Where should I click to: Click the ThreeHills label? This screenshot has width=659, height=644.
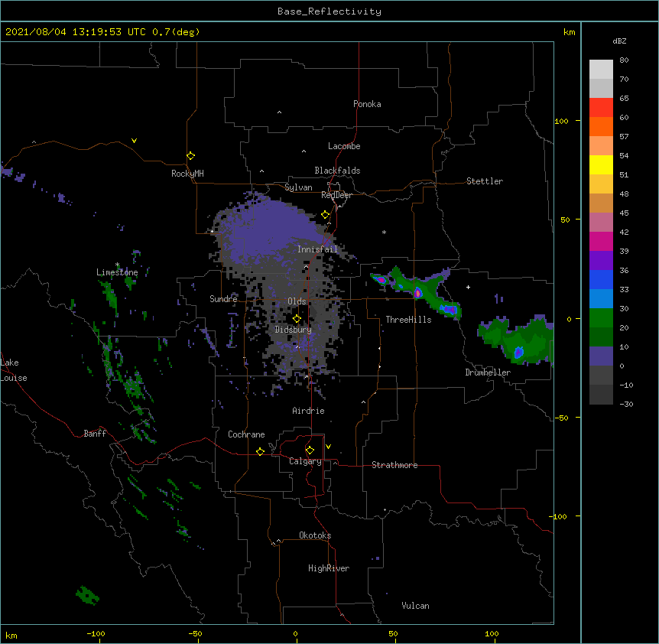pos(408,320)
